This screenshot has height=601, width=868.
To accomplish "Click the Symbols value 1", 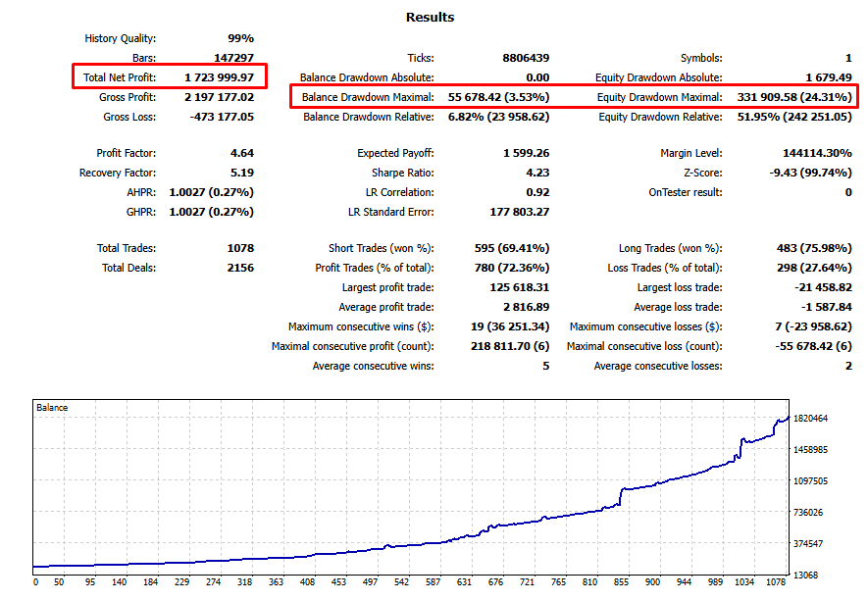I will (848, 58).
